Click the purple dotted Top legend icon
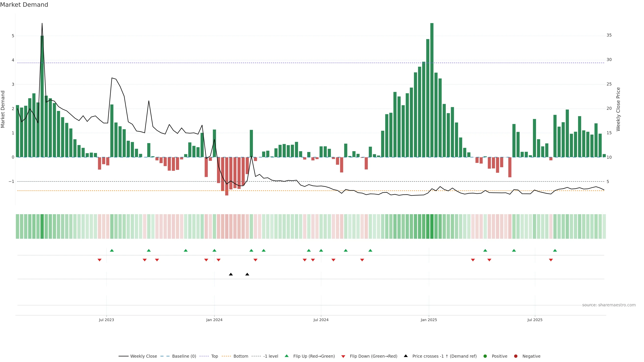Screen dimensions: 644x362 (204, 356)
